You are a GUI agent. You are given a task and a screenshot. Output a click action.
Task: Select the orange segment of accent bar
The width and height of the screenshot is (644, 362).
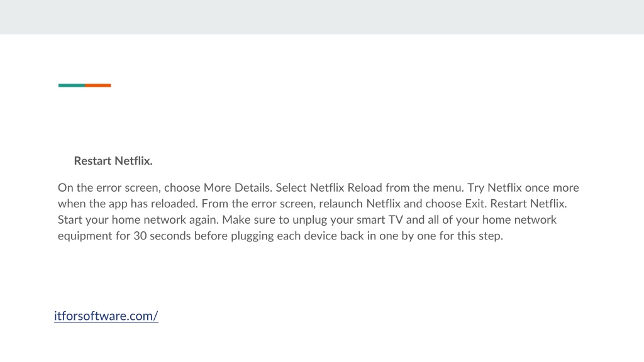(97, 85)
